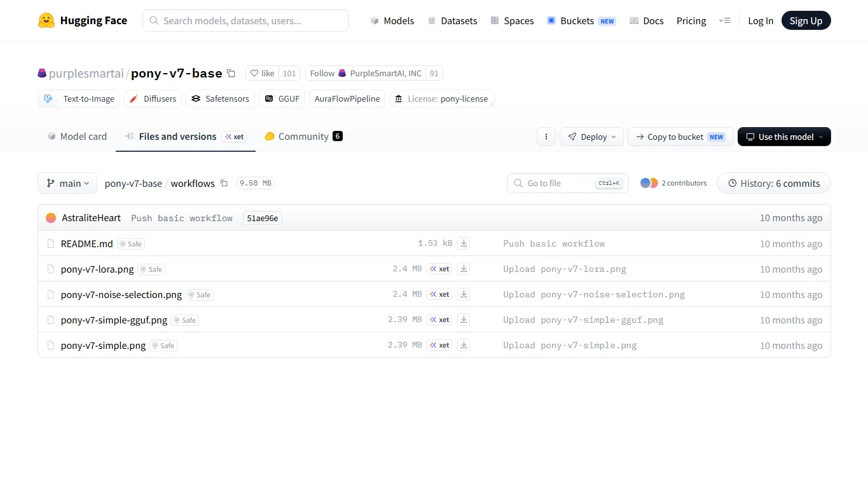
Task: Go to Spaces in the top navigation
Action: pos(512,21)
